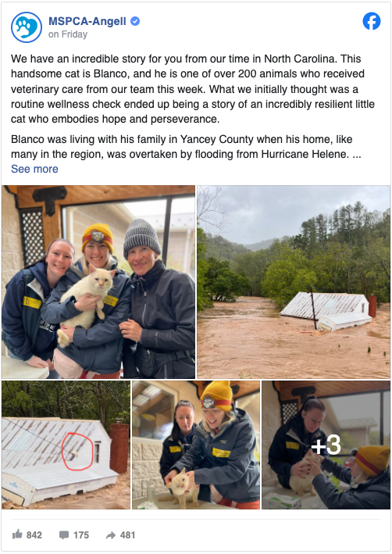
Task: Click the 481 shares count
Action: coord(127,535)
